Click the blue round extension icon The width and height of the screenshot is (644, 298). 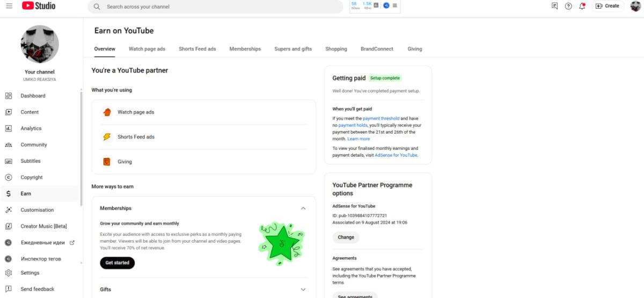pos(386,5)
